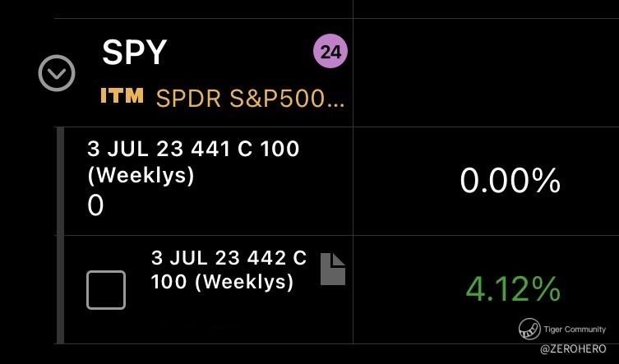Open SPDR S&P500 description text
This screenshot has width=619, height=364.
(250, 99)
